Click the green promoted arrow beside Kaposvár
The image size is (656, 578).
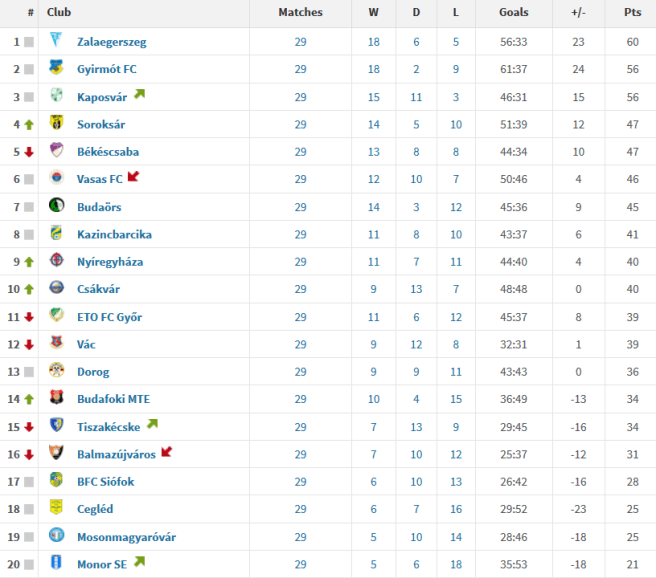click(x=139, y=95)
